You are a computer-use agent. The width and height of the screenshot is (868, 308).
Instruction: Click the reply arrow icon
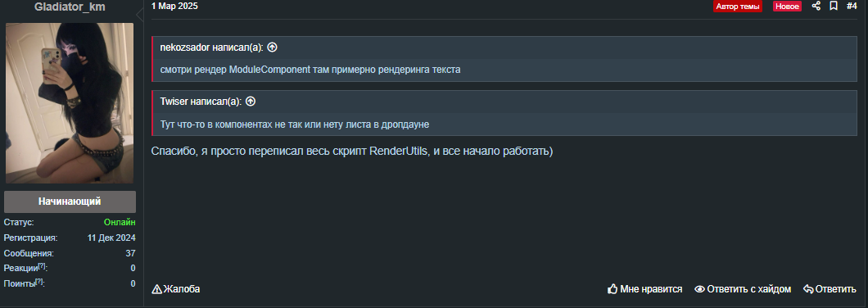[808, 289]
